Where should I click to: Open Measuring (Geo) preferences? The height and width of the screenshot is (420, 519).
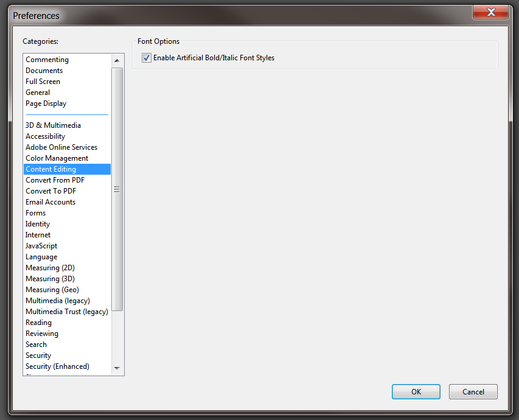52,289
